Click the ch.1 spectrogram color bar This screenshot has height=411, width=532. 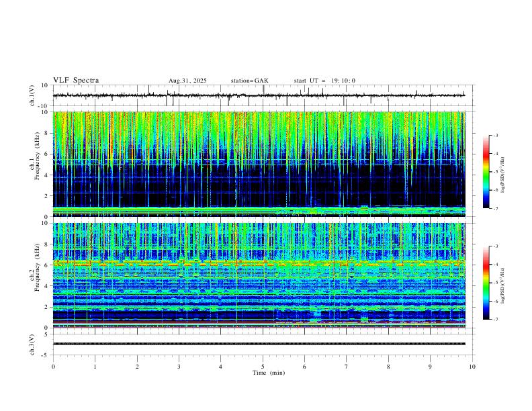tap(486, 172)
